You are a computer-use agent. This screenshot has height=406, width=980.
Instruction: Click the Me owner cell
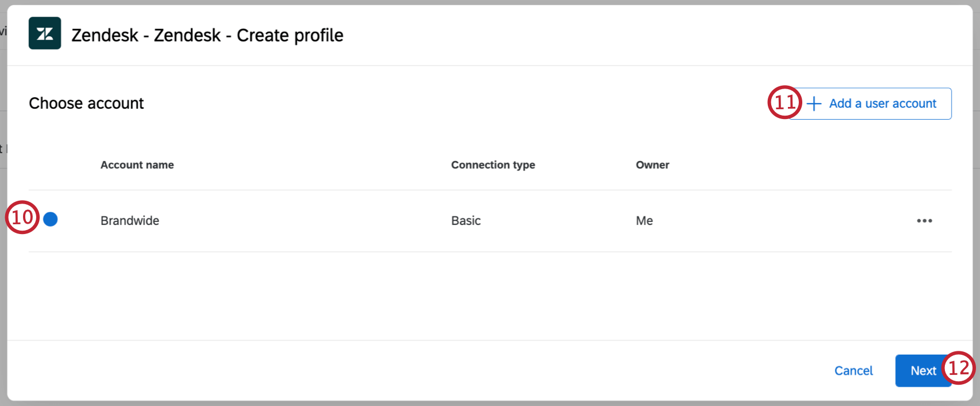click(x=644, y=221)
